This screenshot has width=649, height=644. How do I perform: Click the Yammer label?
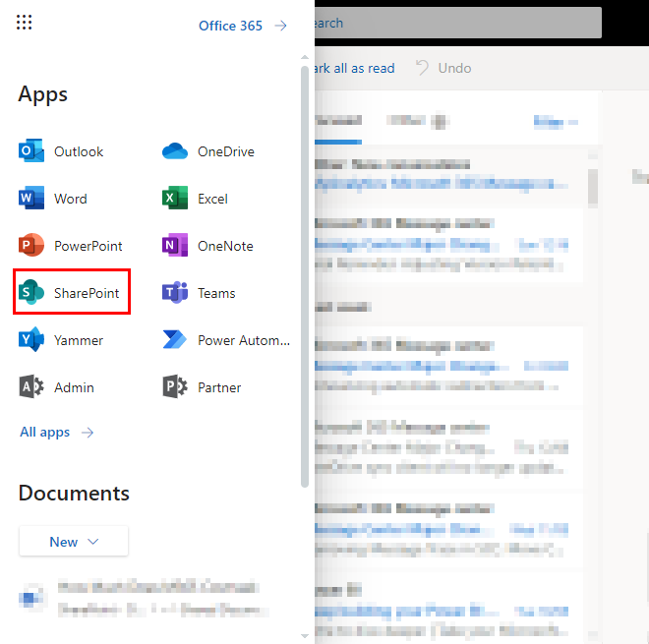[x=79, y=340]
